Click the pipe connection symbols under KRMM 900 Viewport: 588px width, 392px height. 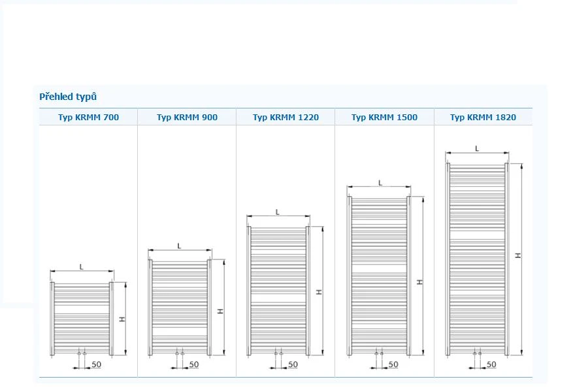click(x=179, y=353)
